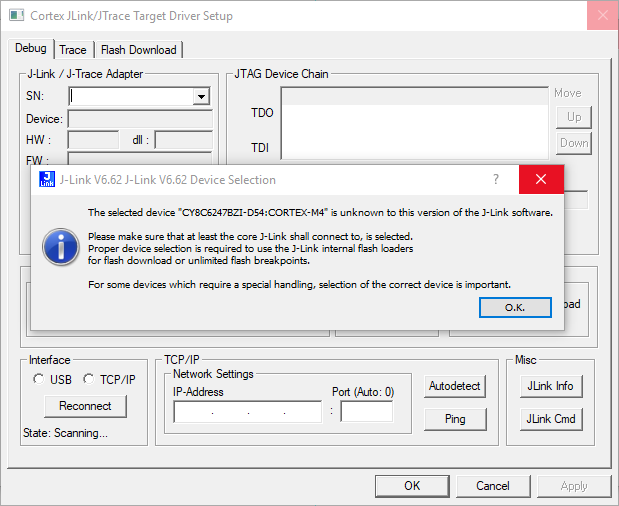Select the USB interface radio button
Image resolution: width=619 pixels, height=506 pixels.
click(39, 379)
